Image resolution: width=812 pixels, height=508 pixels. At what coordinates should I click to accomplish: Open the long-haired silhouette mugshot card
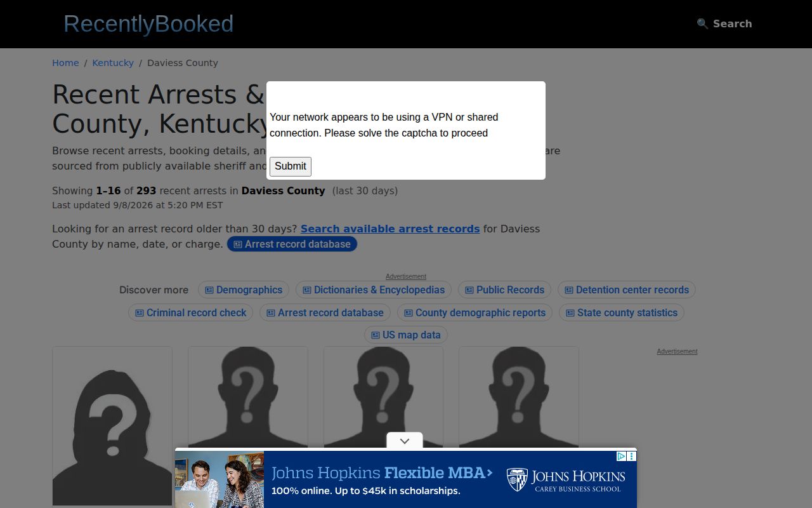coord(112,427)
